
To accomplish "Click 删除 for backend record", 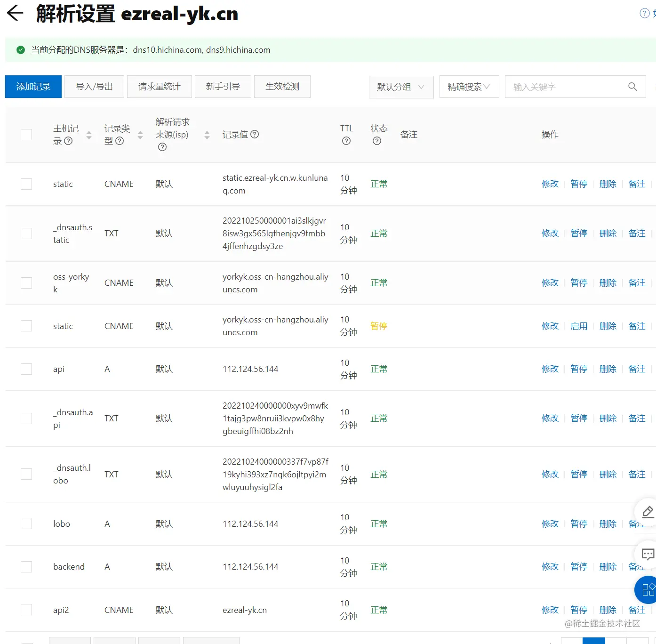I will pyautogui.click(x=608, y=567).
